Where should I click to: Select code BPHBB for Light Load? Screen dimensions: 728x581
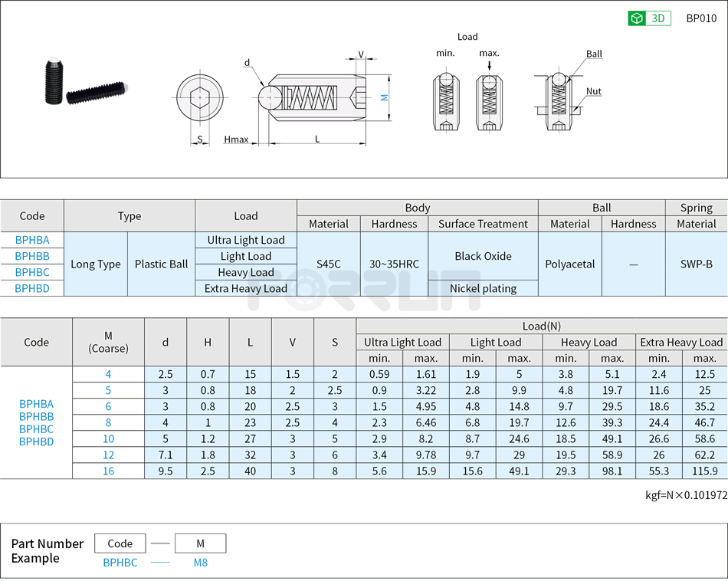(31, 256)
